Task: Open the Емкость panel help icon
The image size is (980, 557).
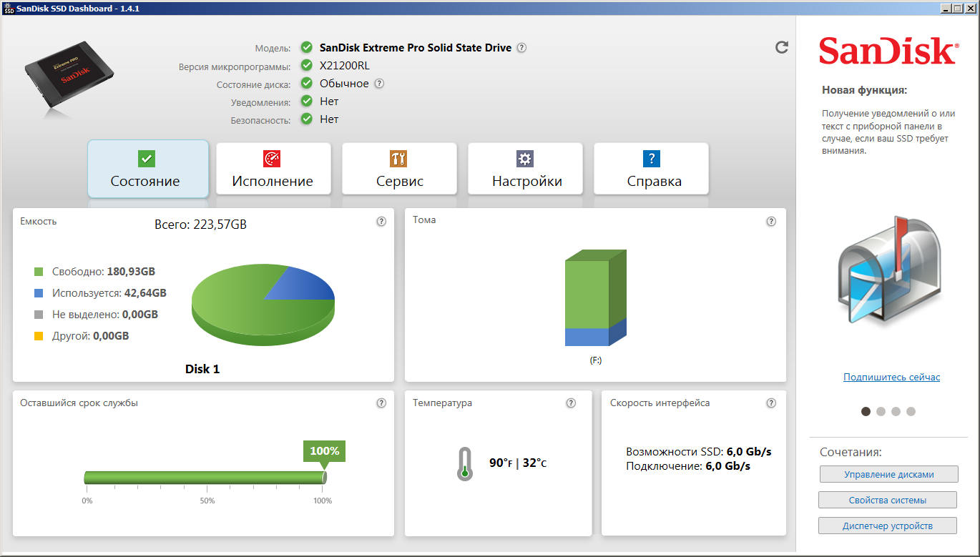Action: click(382, 222)
